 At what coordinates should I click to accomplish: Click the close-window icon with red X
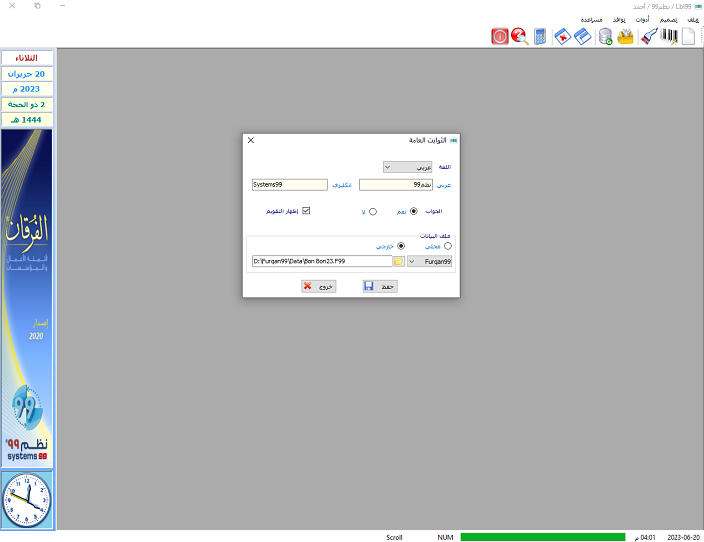click(x=562, y=37)
